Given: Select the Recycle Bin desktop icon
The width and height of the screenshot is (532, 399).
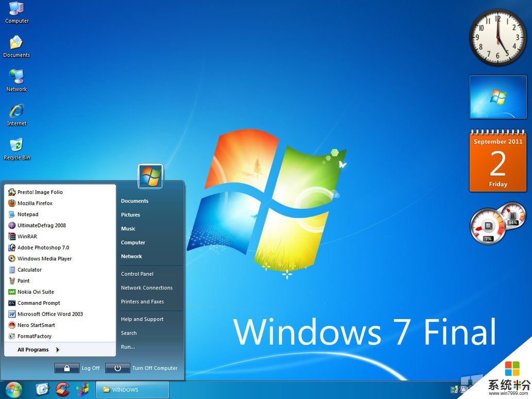Looking at the screenshot, I should click(16, 149).
